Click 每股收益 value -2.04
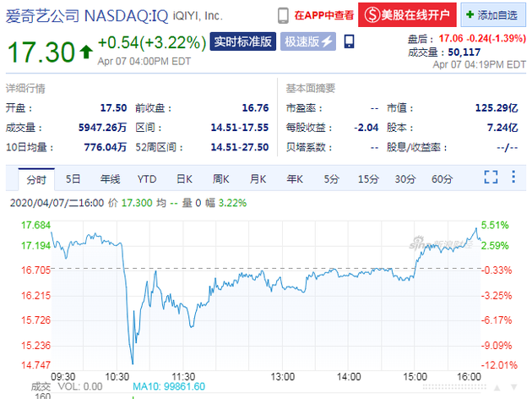Image resolution: width=532 pixels, height=399 pixels. tap(366, 128)
